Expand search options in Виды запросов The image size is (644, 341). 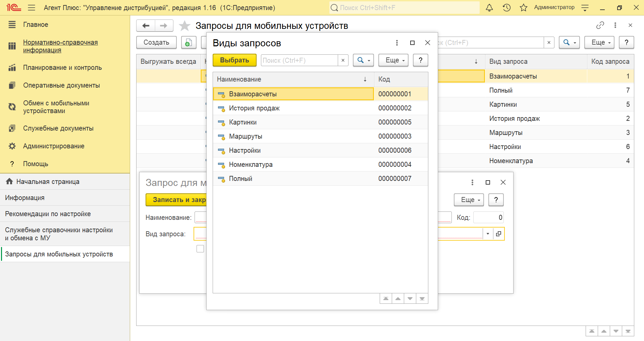click(x=363, y=60)
